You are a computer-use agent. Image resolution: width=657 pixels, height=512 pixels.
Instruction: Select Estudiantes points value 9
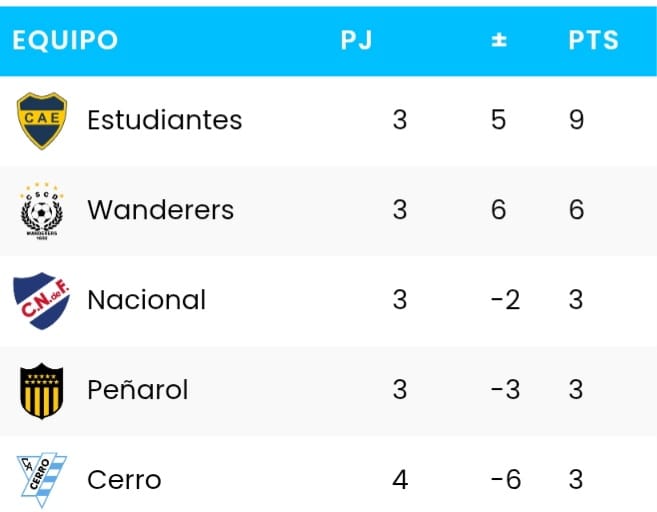click(x=576, y=120)
